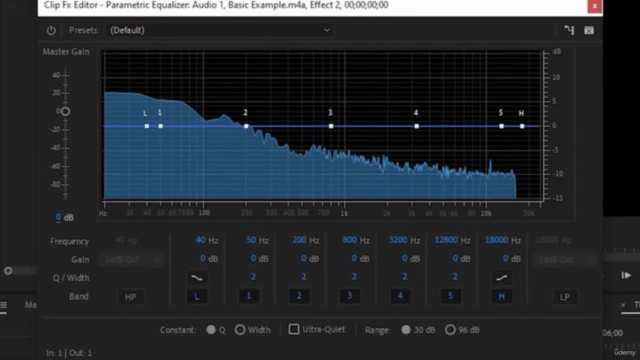
Task: Select control point 4 on EQ graph
Action: coord(416,126)
